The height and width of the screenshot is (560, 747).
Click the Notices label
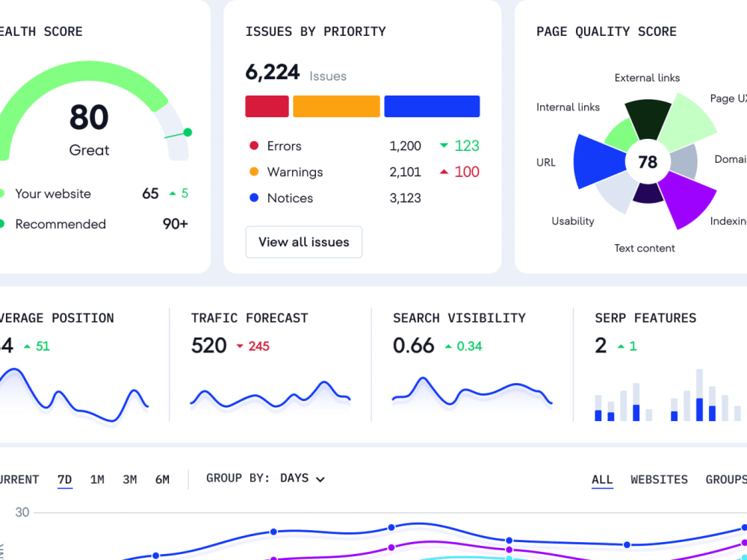click(x=290, y=198)
